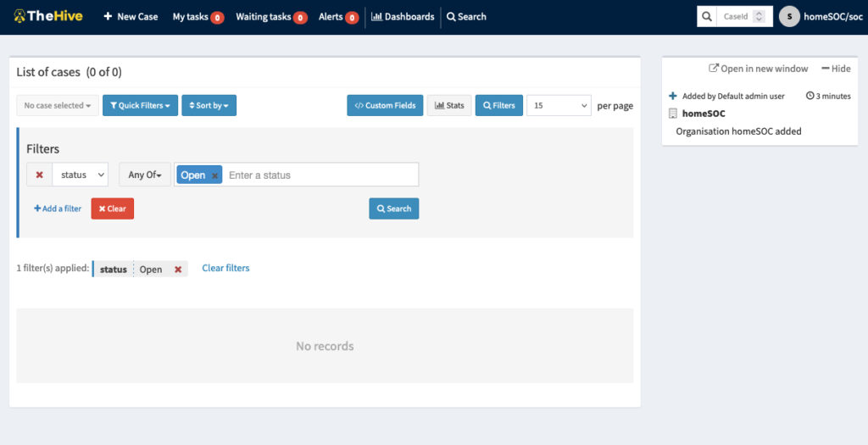Delete the applied status Open filter chip
Screen dimensions: 868x445
[x=178, y=270]
